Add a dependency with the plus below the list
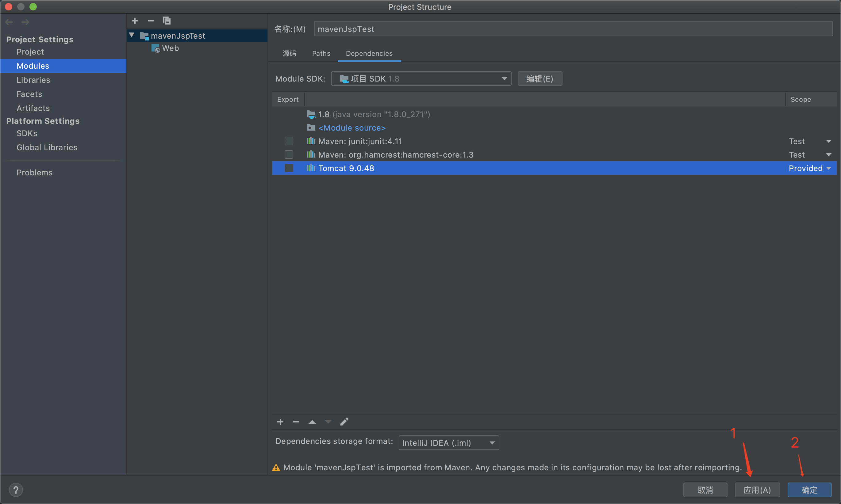The height and width of the screenshot is (504, 841). coord(280,422)
